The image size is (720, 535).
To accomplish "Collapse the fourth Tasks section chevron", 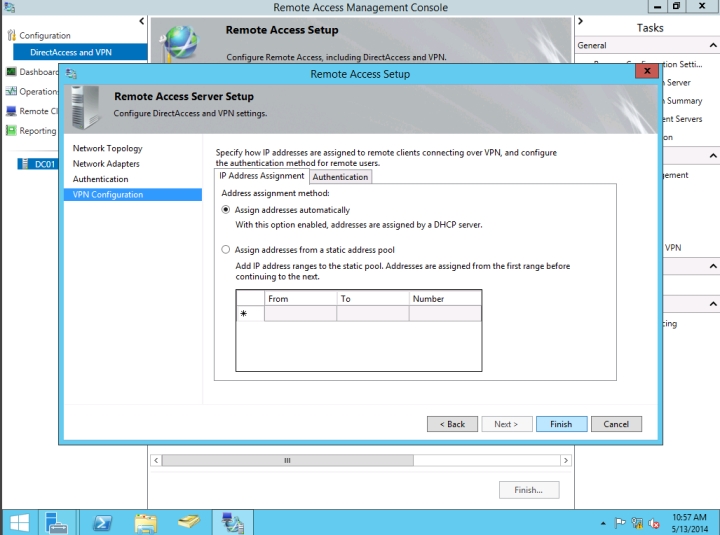I will (x=713, y=304).
